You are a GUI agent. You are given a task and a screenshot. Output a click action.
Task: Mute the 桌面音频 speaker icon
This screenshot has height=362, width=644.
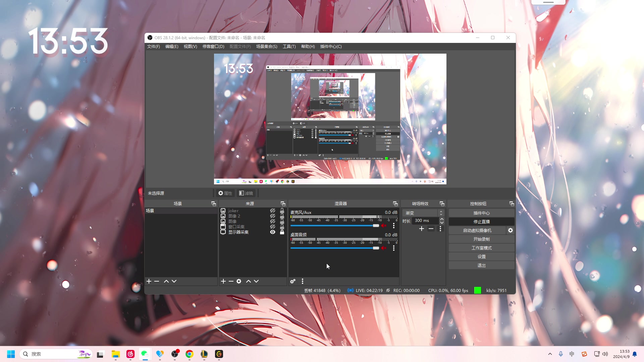coord(384,248)
